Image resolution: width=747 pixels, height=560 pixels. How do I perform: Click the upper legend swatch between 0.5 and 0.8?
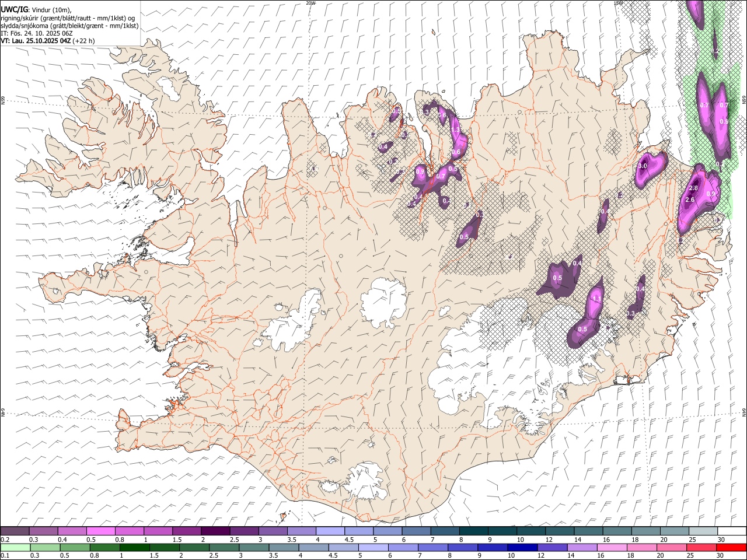pyautogui.click(x=100, y=531)
